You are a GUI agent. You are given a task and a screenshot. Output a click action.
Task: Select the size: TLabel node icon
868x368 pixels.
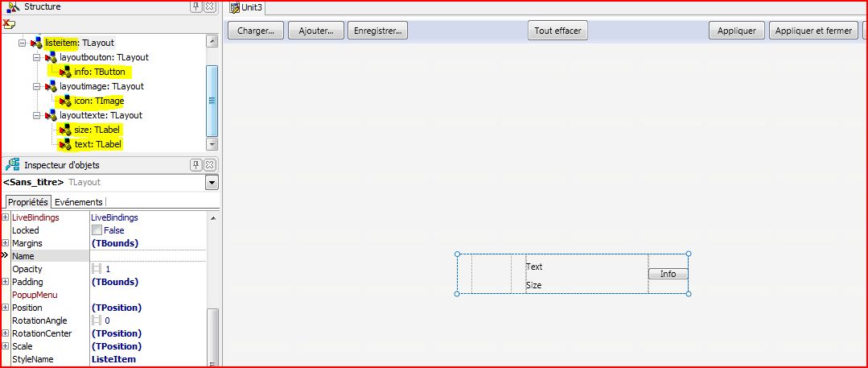pos(65,130)
